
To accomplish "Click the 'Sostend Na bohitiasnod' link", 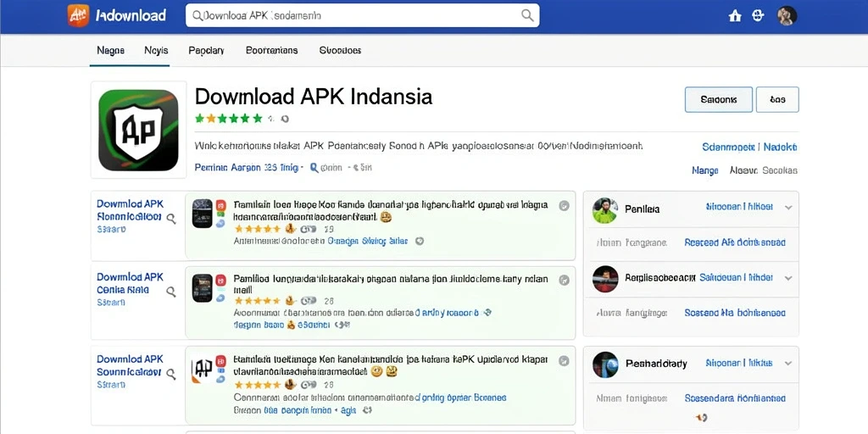I will point(735,313).
